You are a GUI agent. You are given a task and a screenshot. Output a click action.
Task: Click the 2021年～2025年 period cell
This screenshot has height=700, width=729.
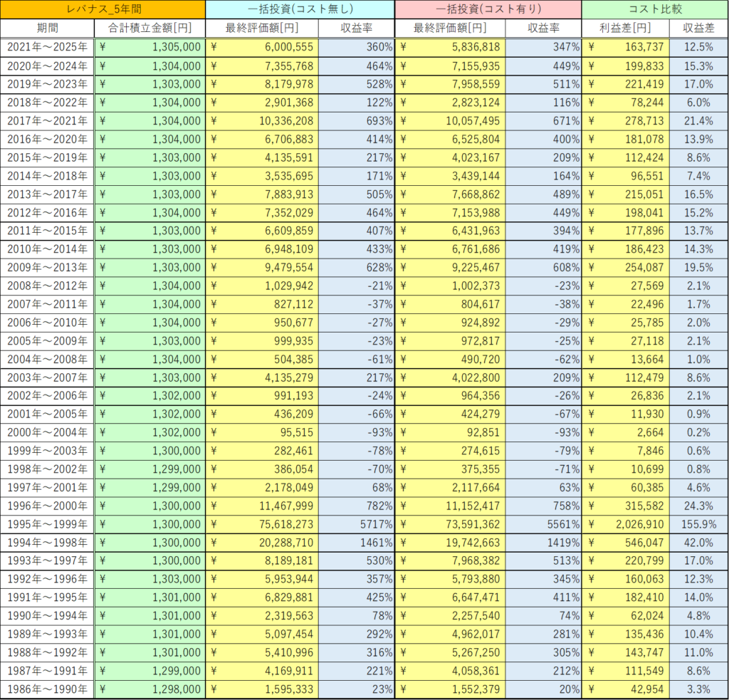pyautogui.click(x=47, y=47)
